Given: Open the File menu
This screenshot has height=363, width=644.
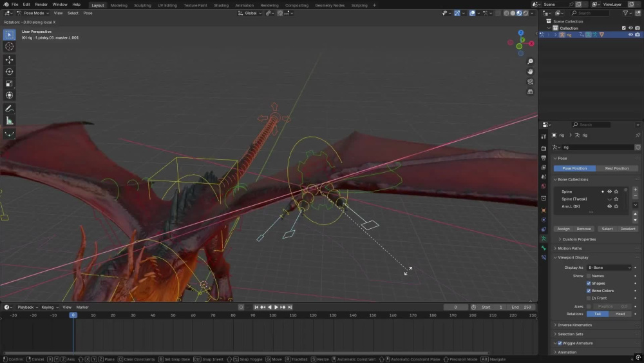Looking at the screenshot, I should pos(15,5).
